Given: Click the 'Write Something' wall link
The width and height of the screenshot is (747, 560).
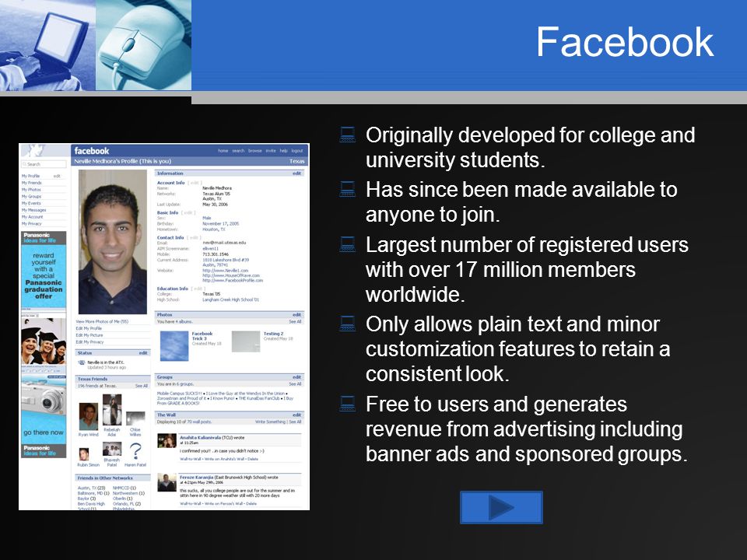Looking at the screenshot, I should 270,422.
